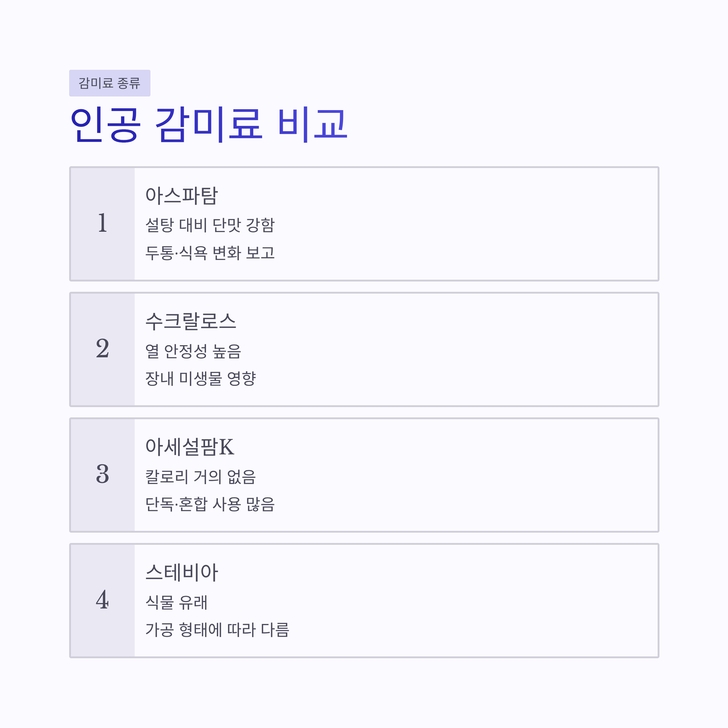The image size is (728, 728).
Task: Click the text 칼로리 거의 없음
Action: pyautogui.click(x=201, y=476)
